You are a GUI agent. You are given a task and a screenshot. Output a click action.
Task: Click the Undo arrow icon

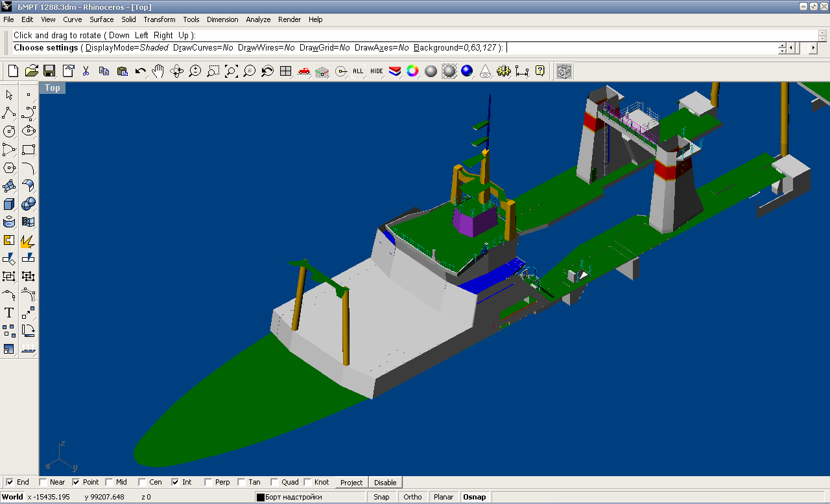pos(140,71)
